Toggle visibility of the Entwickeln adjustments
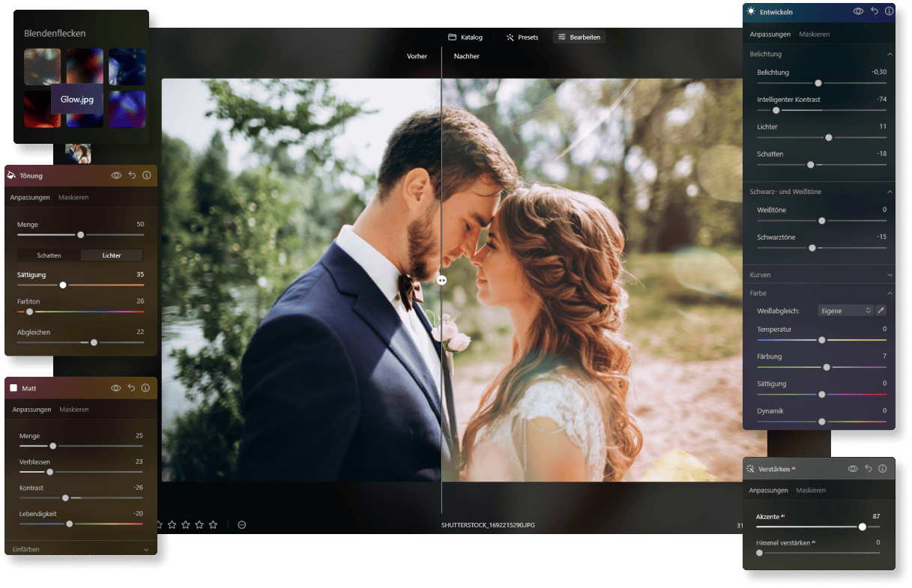Screen dimensions: 912x588 857,11
